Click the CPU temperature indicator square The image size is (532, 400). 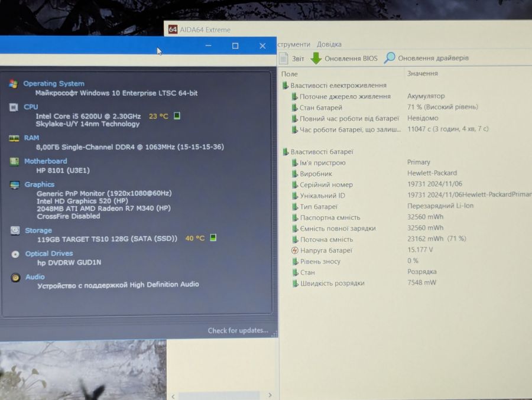pos(177,116)
